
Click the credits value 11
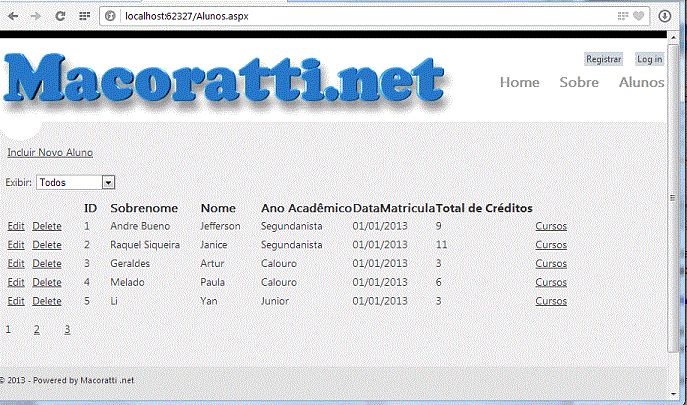tap(441, 245)
